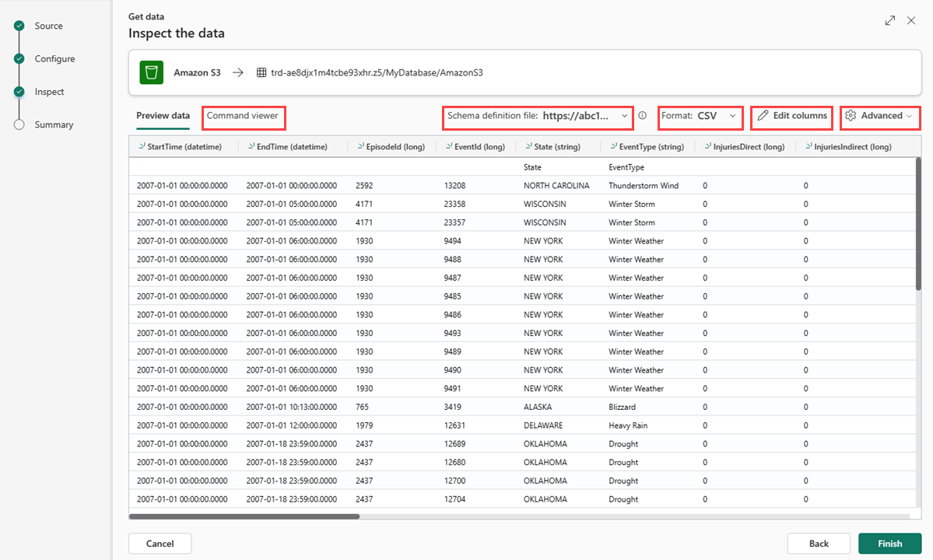Click the empty Summary step circle
The height and width of the screenshot is (560, 933).
point(19,124)
